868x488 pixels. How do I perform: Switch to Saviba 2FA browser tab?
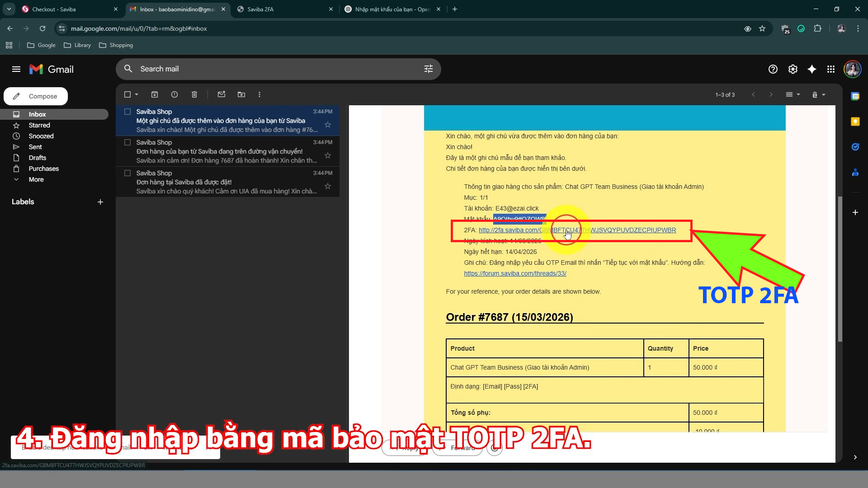pyautogui.click(x=285, y=9)
